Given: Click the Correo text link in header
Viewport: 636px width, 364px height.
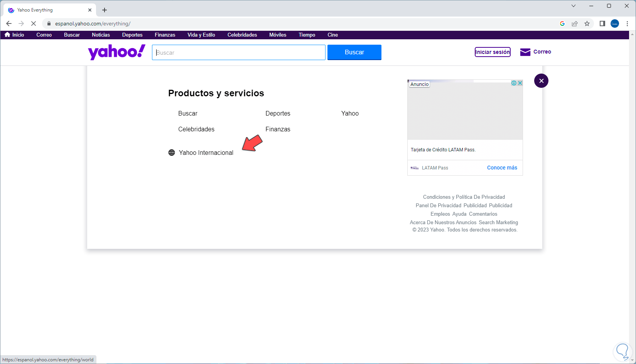Looking at the screenshot, I should [542, 52].
